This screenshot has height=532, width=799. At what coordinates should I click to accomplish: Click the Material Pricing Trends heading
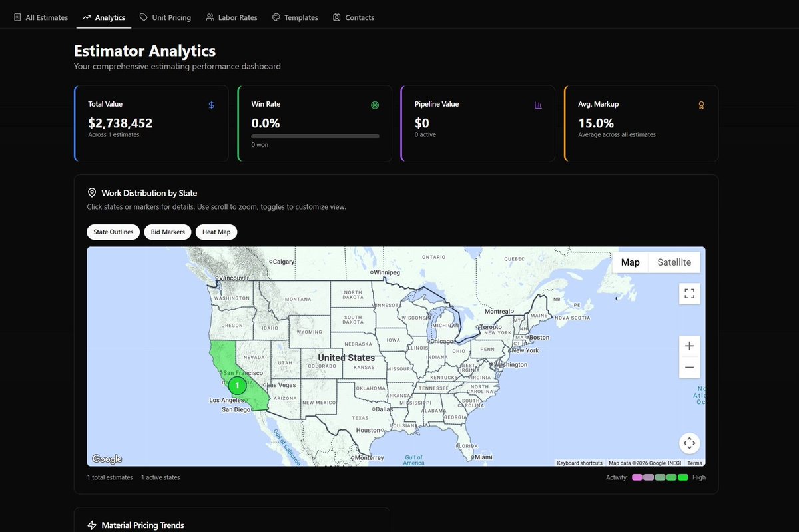point(142,525)
